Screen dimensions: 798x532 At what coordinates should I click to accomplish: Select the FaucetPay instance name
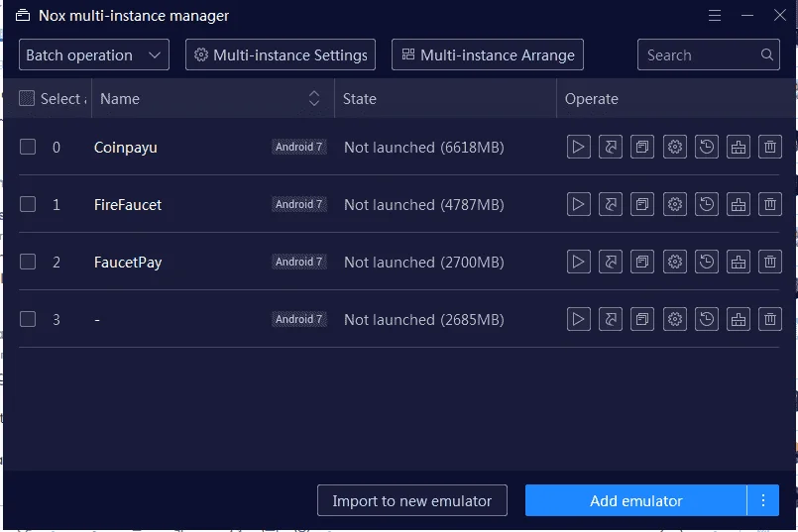128,263
